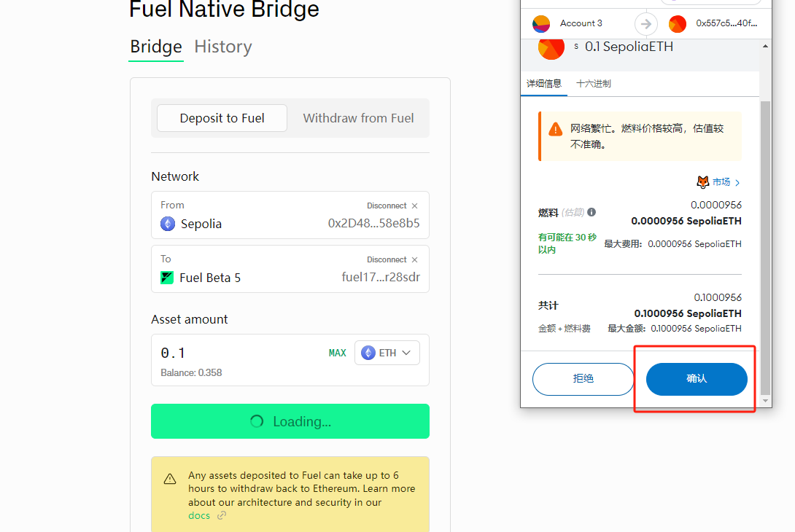Screen dimensions: 795x532
Task: Click the address fuel17...r28sdr
Action: click(381, 277)
